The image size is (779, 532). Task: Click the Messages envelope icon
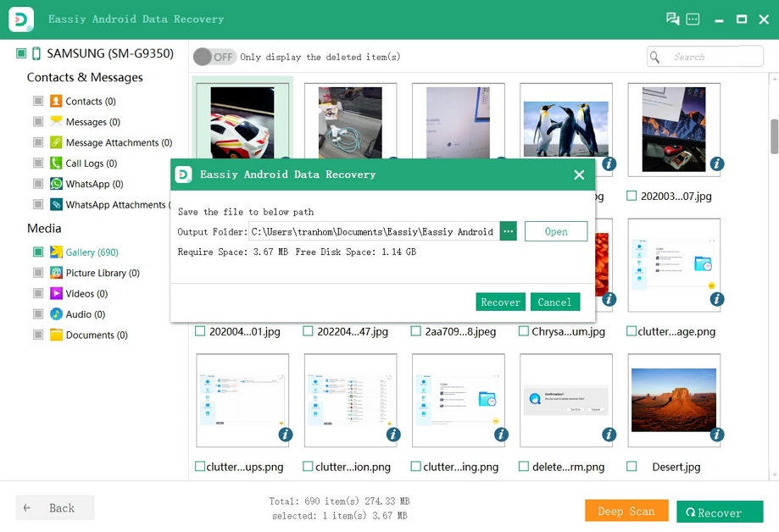[x=56, y=122]
